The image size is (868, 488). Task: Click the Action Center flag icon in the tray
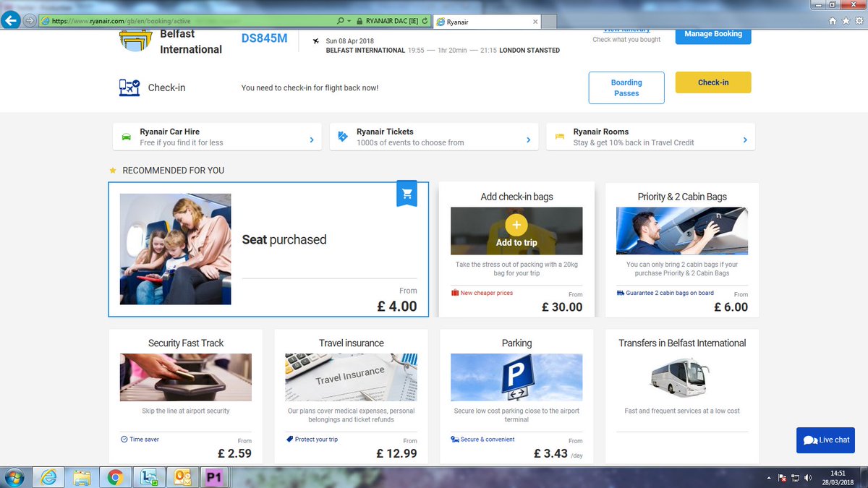(783, 478)
